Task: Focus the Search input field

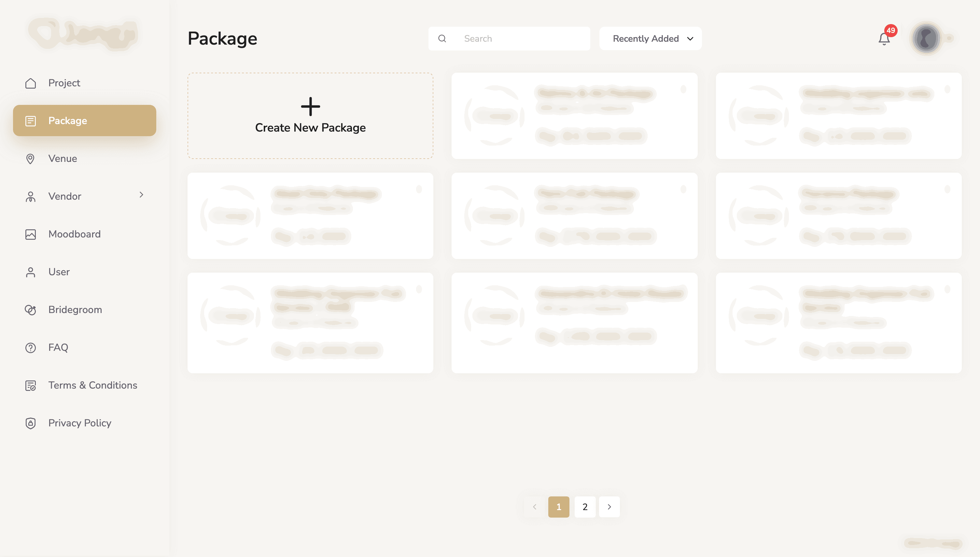Action: (x=509, y=39)
